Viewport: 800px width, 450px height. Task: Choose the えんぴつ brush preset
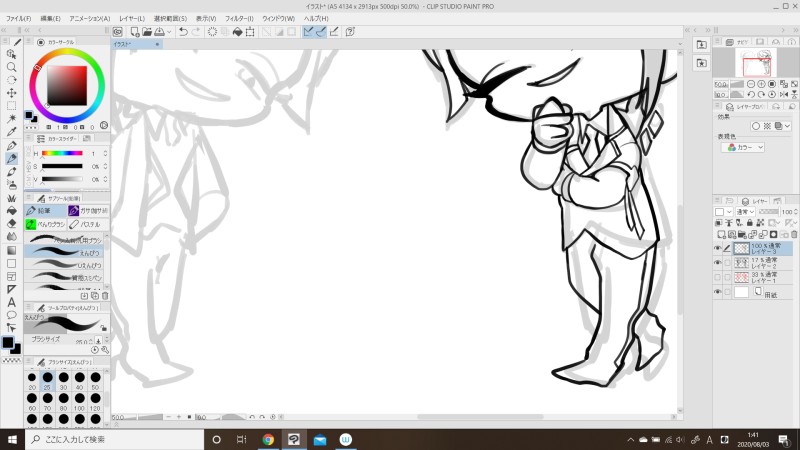[x=64, y=252]
